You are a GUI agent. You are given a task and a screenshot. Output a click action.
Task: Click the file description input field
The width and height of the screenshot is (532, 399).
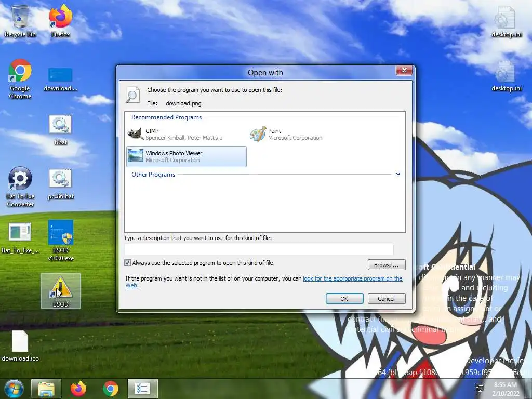click(x=259, y=249)
